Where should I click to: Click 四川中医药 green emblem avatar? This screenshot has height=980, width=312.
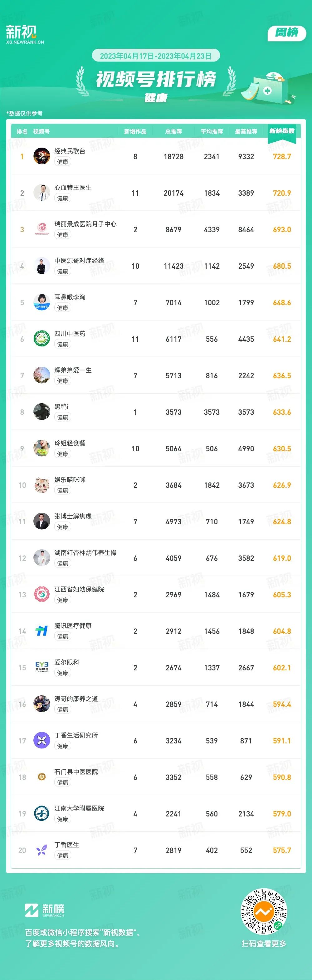coord(42,339)
